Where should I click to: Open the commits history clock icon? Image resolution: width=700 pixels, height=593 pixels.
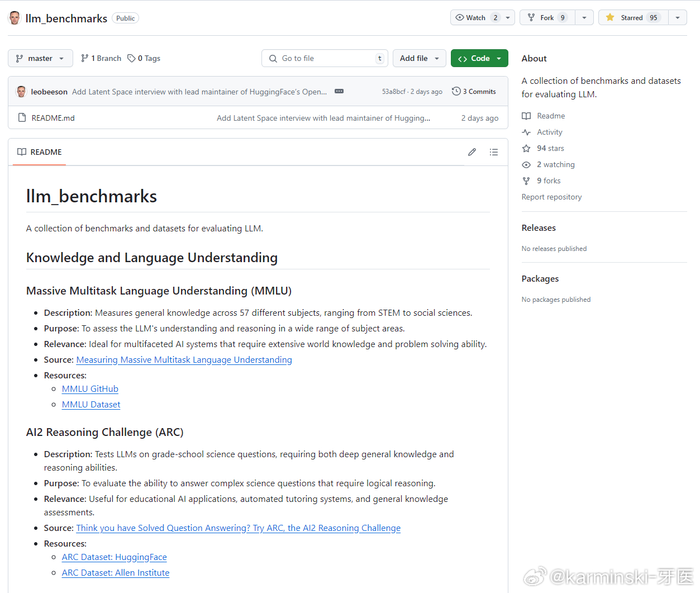tap(456, 91)
